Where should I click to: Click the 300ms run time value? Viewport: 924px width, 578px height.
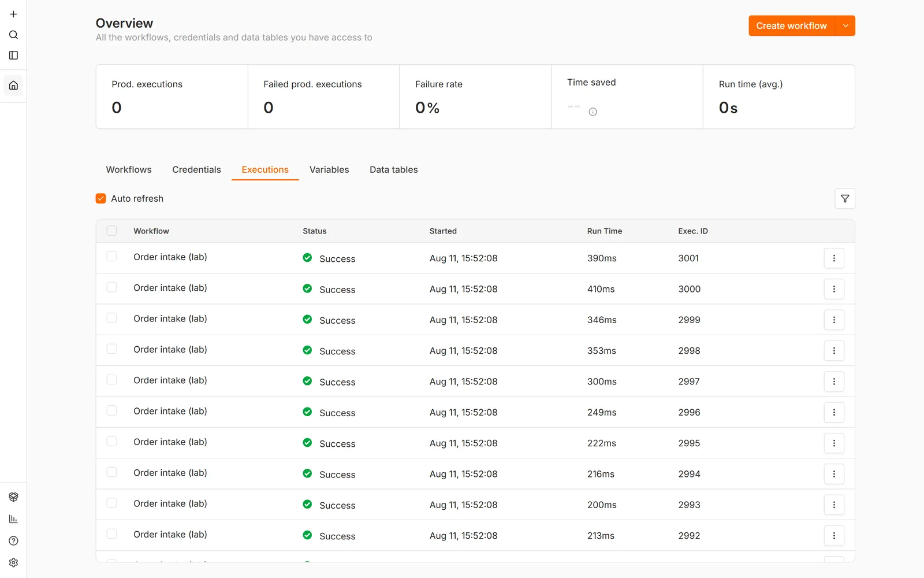(602, 381)
